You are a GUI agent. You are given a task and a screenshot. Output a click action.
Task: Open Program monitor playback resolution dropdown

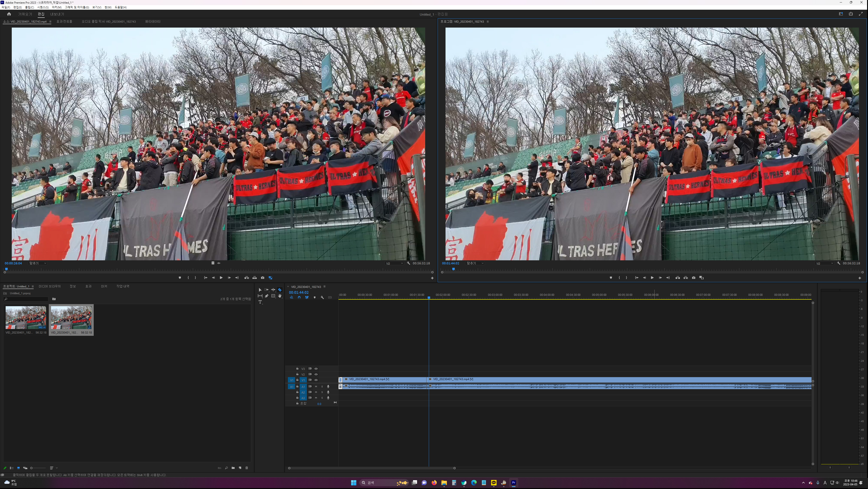pyautogui.click(x=824, y=263)
